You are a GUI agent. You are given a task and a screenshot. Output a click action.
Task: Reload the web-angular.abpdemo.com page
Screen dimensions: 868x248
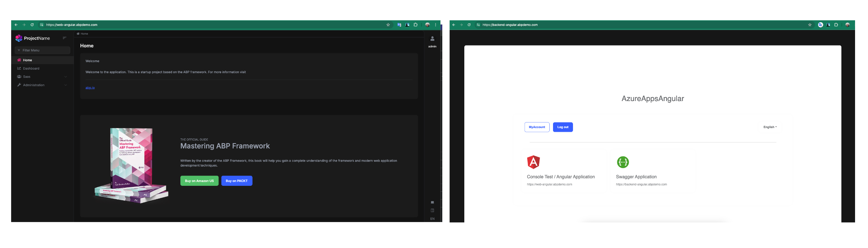tap(32, 25)
